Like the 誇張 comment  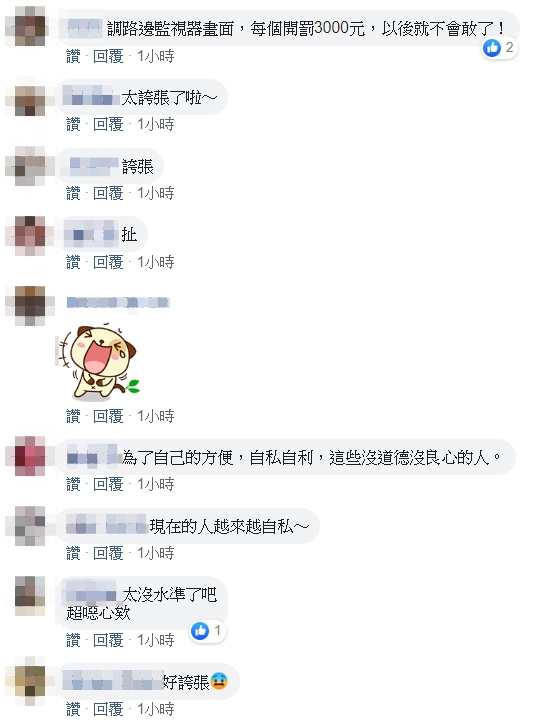click(x=73, y=193)
